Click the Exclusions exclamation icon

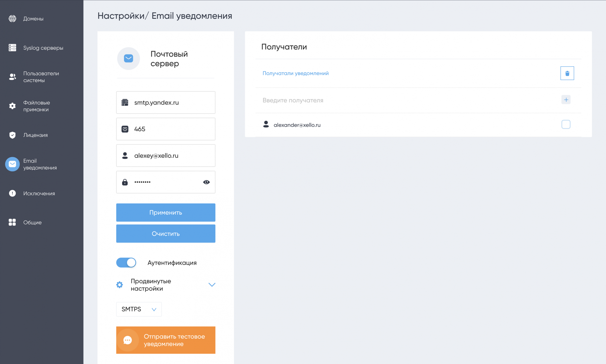(12, 193)
